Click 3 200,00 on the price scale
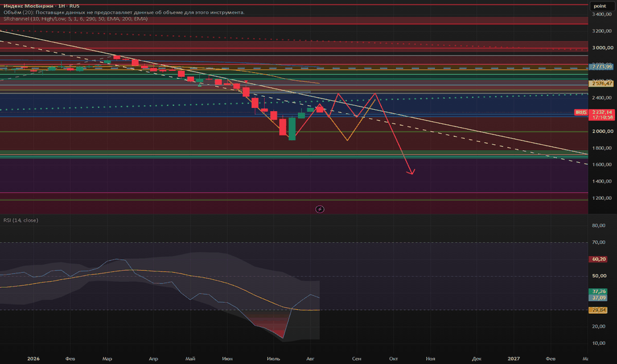Screen dimensions: 617x364 [x=602, y=30]
